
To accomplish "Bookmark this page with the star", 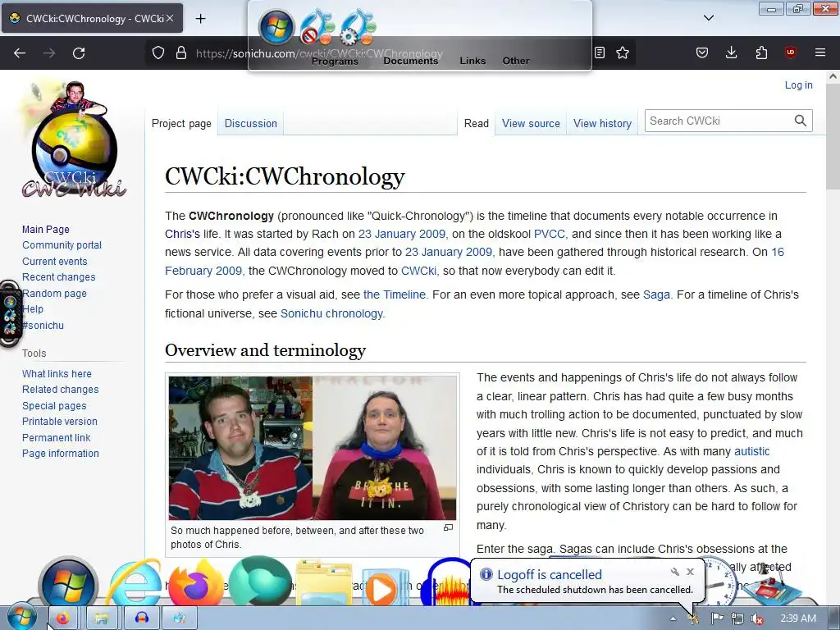I will point(623,52).
